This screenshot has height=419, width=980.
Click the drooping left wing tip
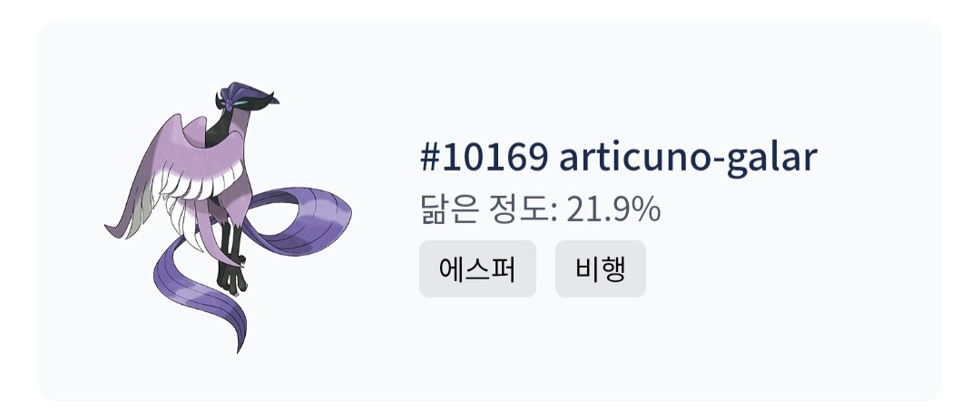click(118, 227)
